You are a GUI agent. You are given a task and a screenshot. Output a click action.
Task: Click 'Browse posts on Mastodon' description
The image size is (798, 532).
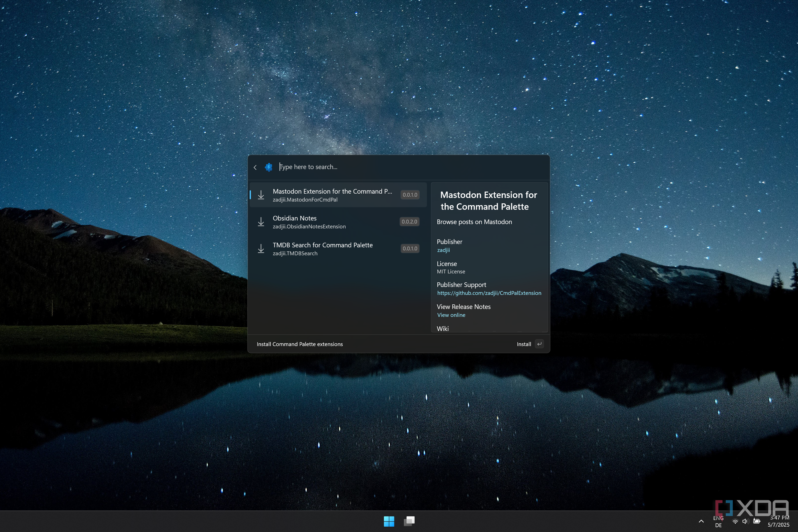(474, 222)
